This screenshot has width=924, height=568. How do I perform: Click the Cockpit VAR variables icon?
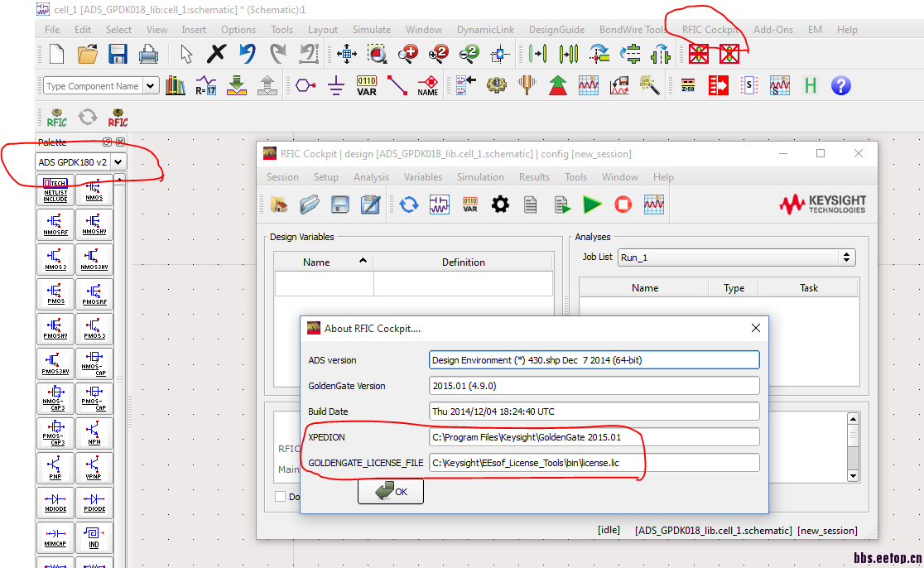(469, 205)
